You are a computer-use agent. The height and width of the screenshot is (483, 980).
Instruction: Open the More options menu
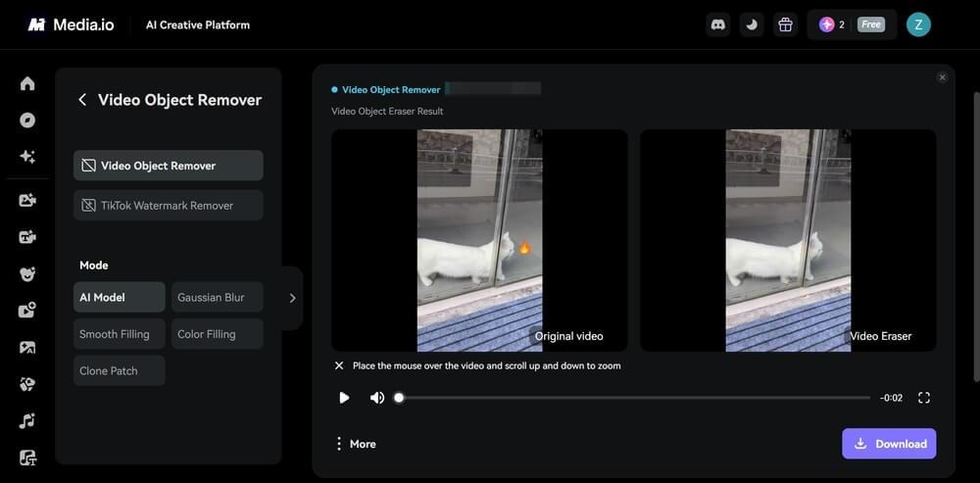pos(355,444)
